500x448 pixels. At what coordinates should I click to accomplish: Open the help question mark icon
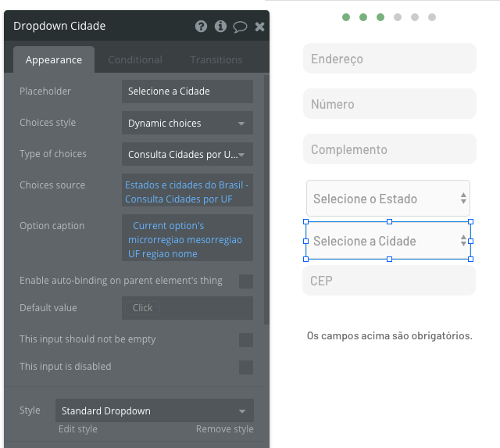[x=201, y=26]
